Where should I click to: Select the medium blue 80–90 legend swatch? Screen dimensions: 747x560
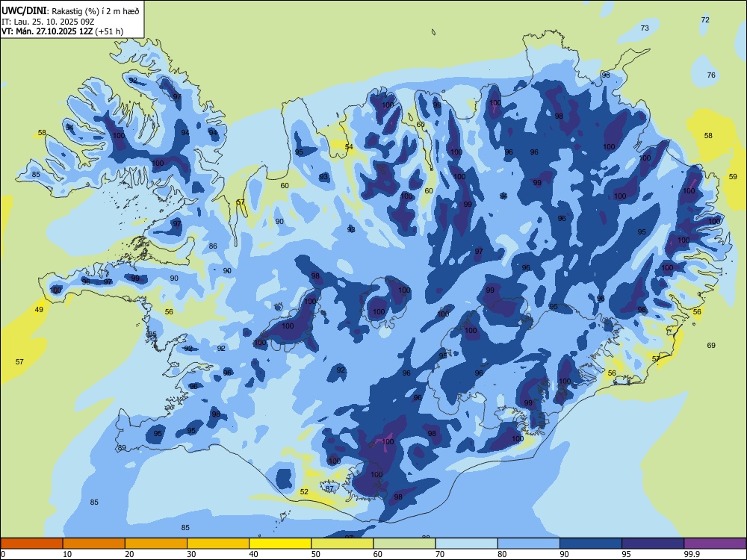528,544
